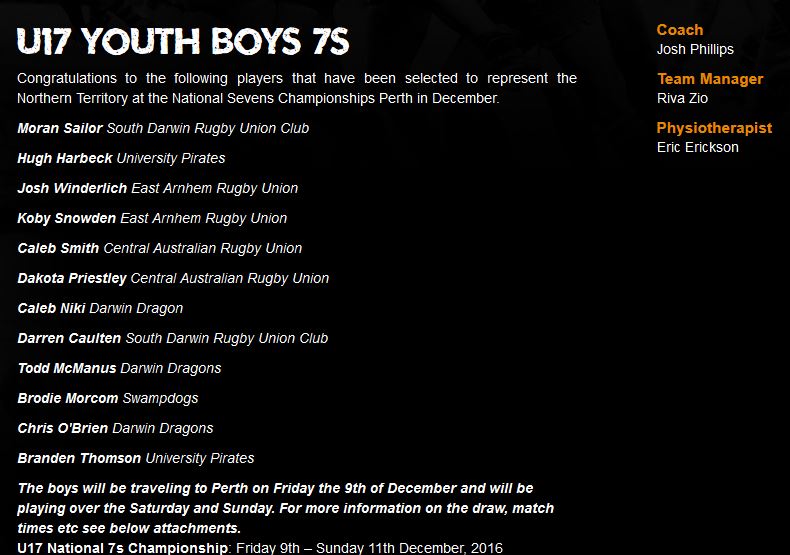Select coach name Josh Phillips
This screenshot has width=790, height=555.
[695, 49]
